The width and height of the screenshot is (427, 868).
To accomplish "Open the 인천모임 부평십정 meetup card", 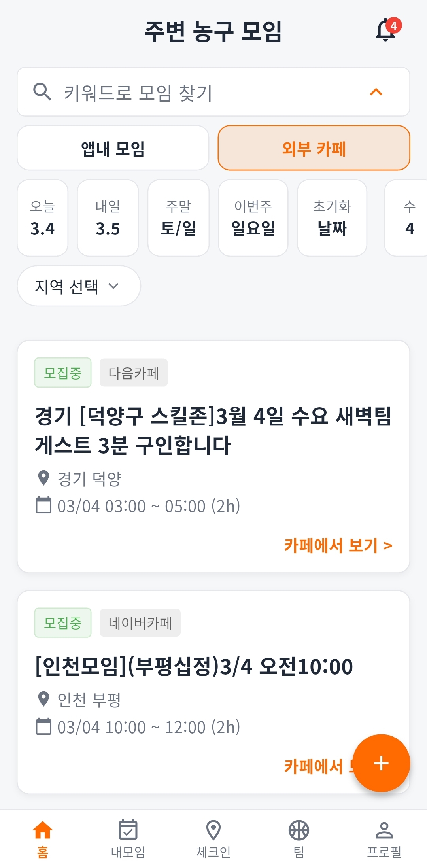I will point(194,666).
